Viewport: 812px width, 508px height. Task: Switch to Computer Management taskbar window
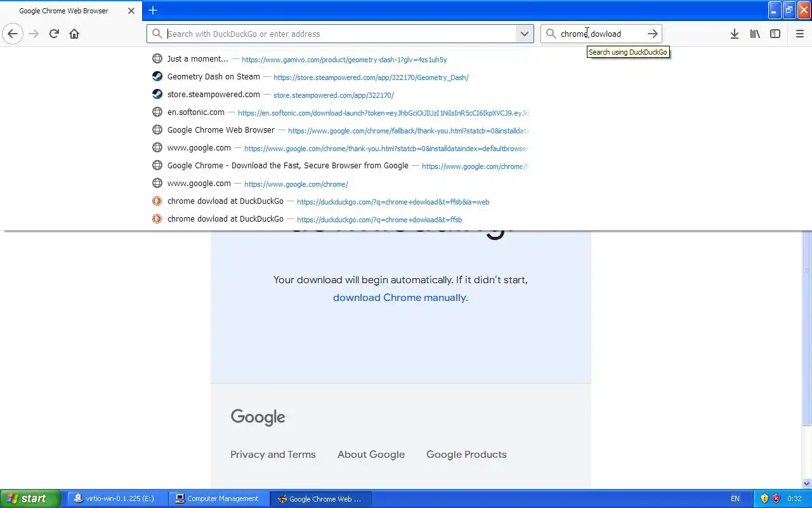point(219,498)
